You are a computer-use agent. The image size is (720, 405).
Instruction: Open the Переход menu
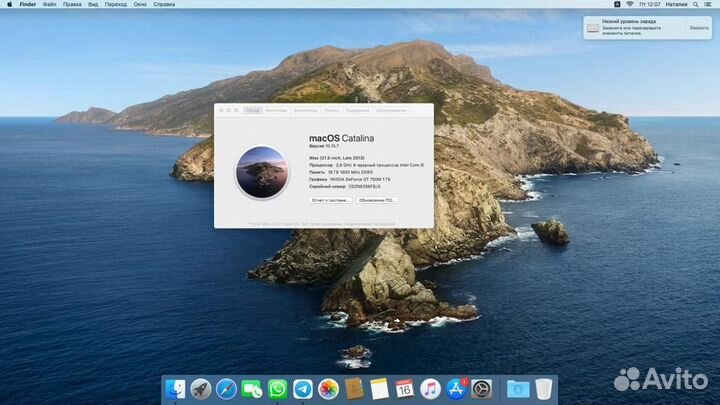point(116,4)
